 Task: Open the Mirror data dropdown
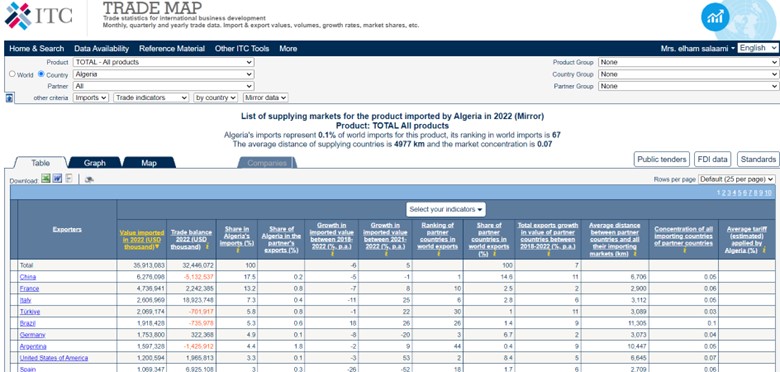click(x=265, y=98)
